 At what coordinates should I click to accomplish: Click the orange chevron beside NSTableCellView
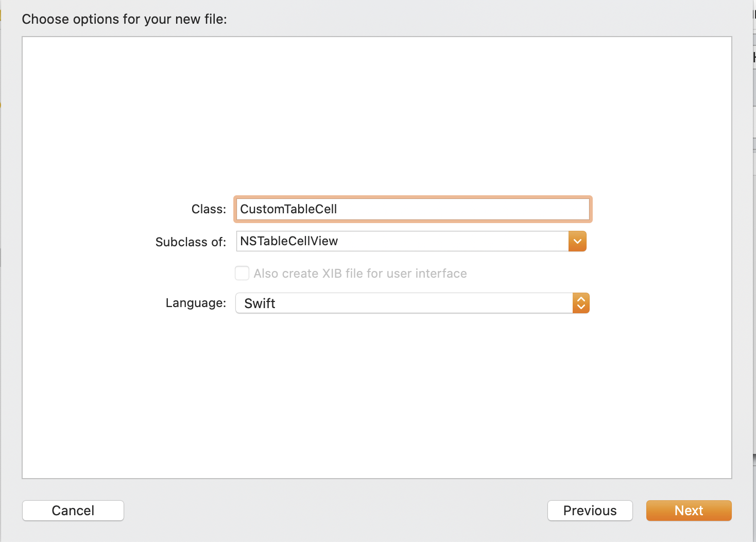tap(577, 241)
